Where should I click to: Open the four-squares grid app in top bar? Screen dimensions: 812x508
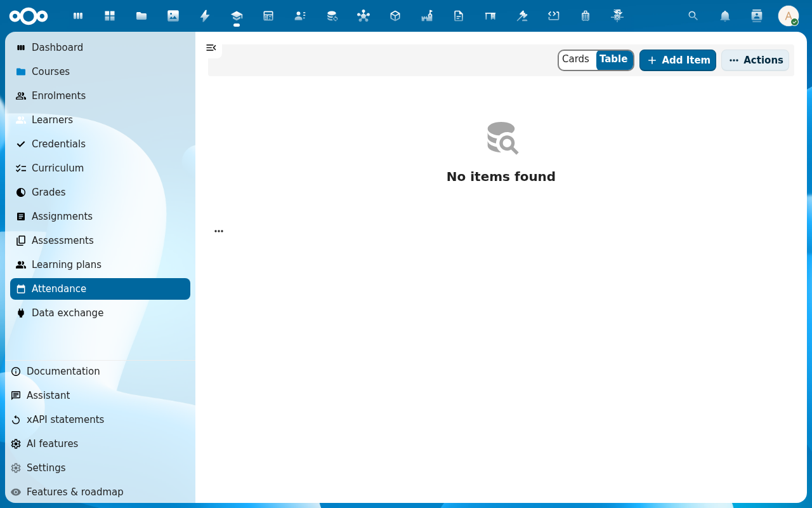click(110, 16)
